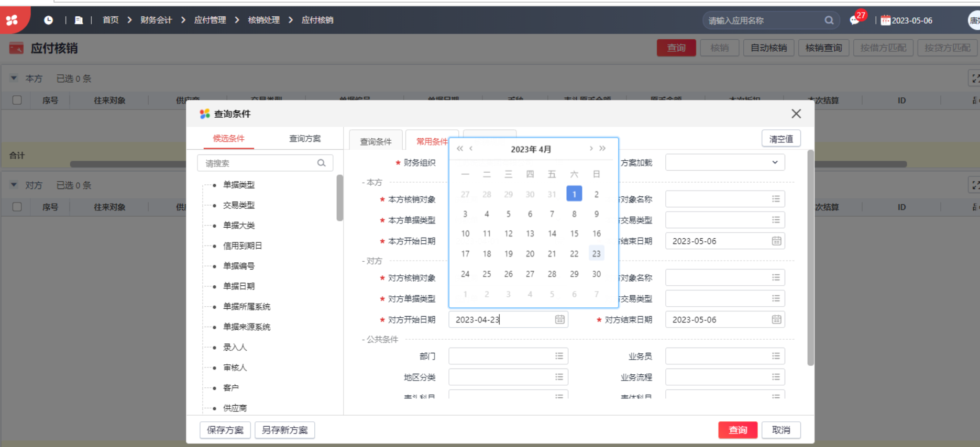The width and height of the screenshot is (980, 447).
Task: Click the candidate list vertical scrollbar
Action: click(x=339, y=198)
